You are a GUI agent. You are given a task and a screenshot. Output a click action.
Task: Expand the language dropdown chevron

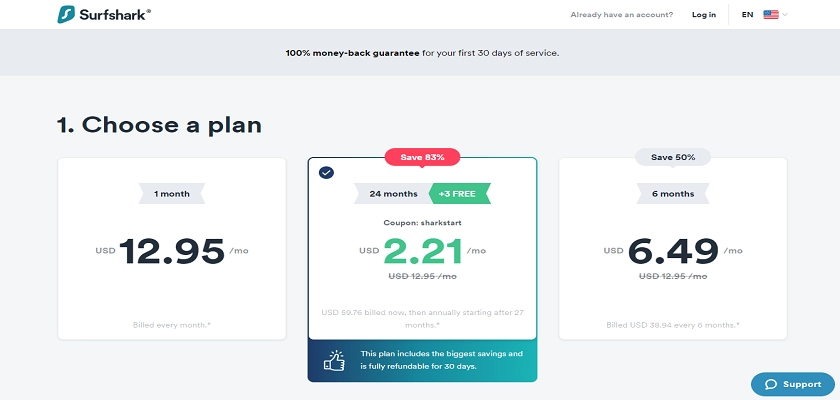tap(785, 14)
